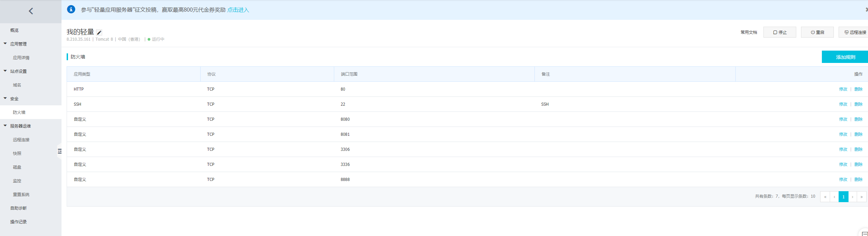Click 修改 for the HTTP port 80 rule
The height and width of the screenshot is (236, 868).
pos(843,89)
